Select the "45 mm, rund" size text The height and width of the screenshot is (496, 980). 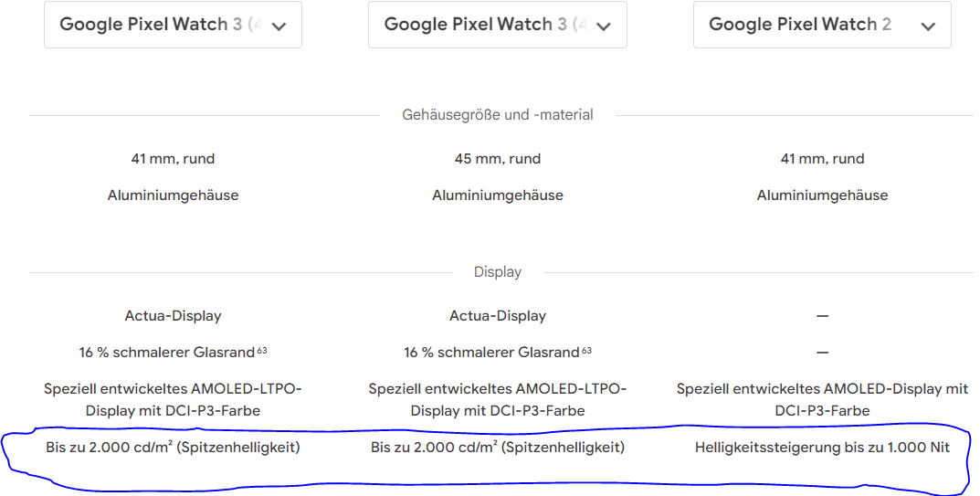(498, 159)
